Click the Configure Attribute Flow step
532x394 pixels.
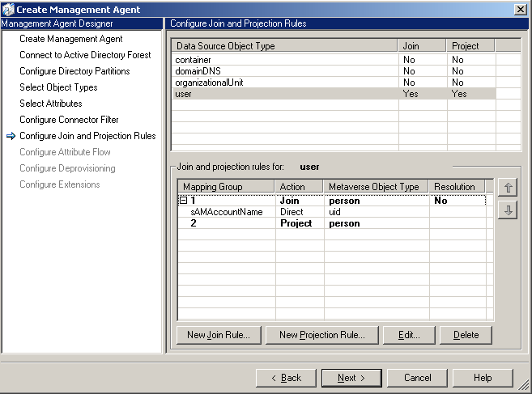65,152
